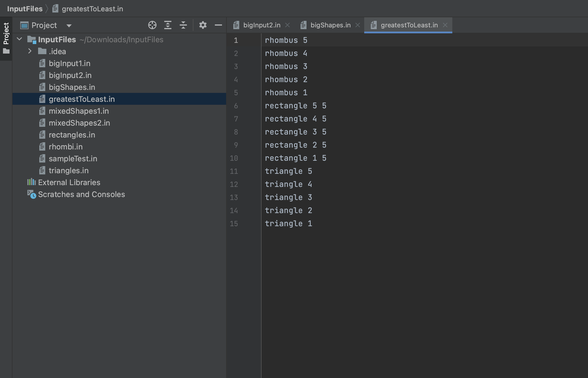Click the Collapse All icon
The width and height of the screenshot is (588, 378).
click(183, 25)
